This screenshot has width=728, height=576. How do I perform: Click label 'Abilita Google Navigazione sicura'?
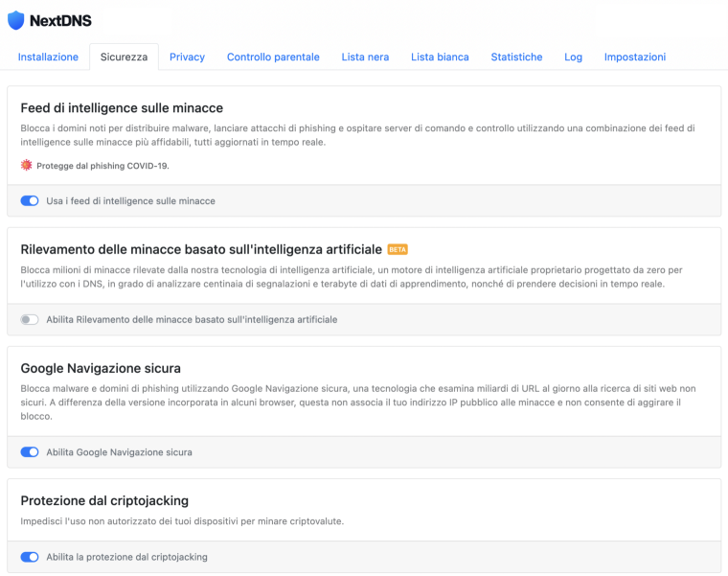120,452
